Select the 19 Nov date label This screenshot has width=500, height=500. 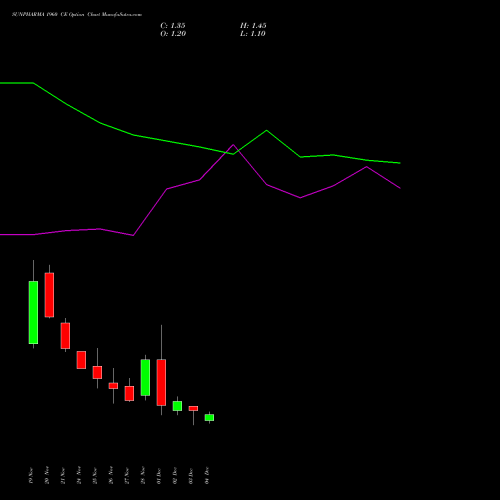tap(31, 476)
